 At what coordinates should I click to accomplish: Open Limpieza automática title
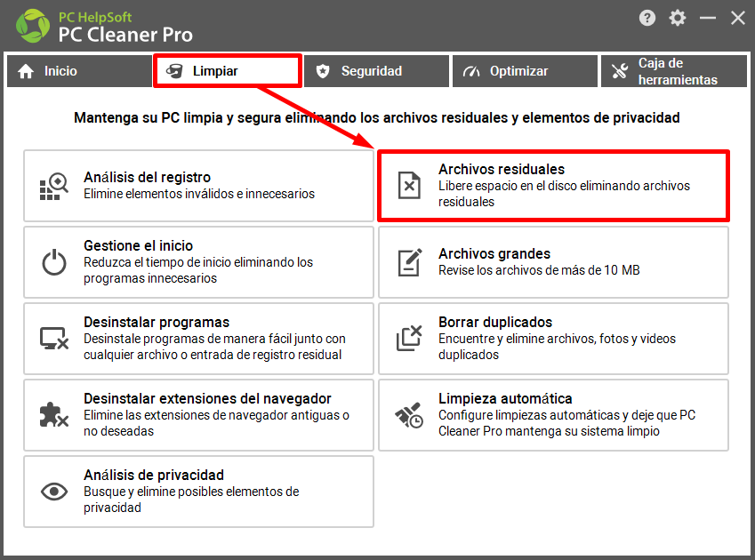(x=505, y=398)
